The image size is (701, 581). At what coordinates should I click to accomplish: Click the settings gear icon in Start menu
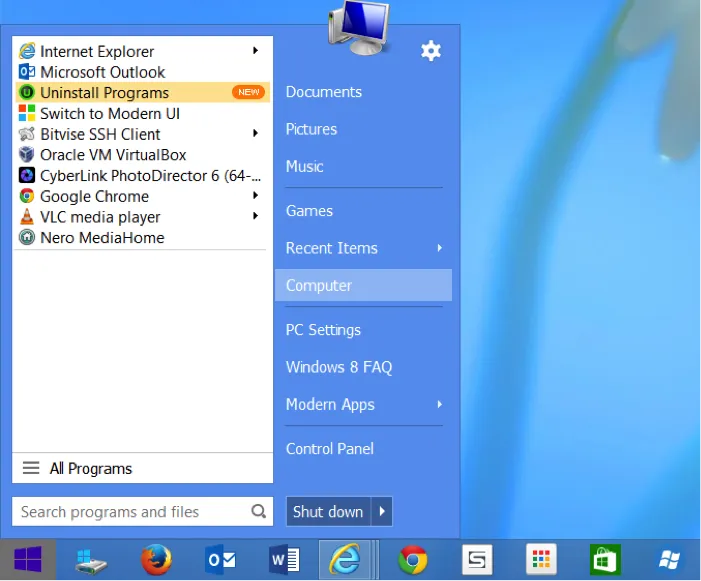431,51
